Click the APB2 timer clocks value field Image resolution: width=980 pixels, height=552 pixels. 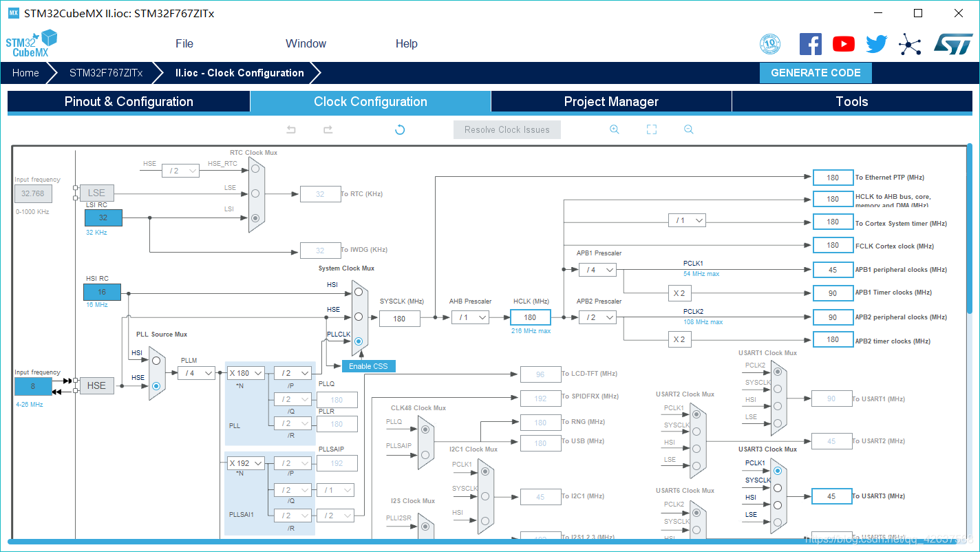[833, 339]
